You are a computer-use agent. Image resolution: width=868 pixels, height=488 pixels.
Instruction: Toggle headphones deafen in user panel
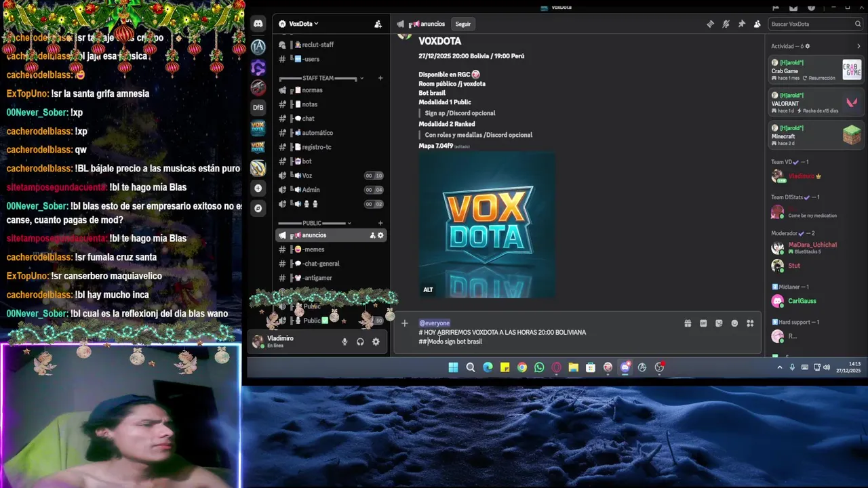click(x=360, y=342)
